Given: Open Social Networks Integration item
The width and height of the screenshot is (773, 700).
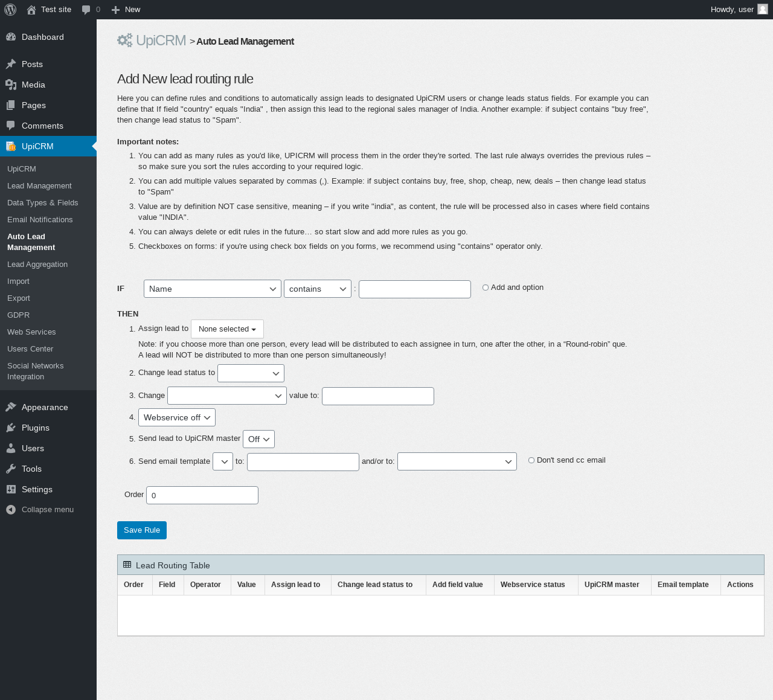Looking at the screenshot, I should (x=35, y=371).
